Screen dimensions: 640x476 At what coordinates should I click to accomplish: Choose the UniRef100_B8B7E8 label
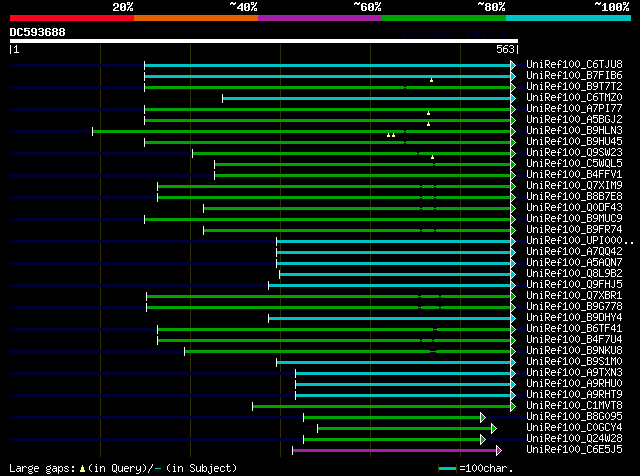tap(574, 197)
